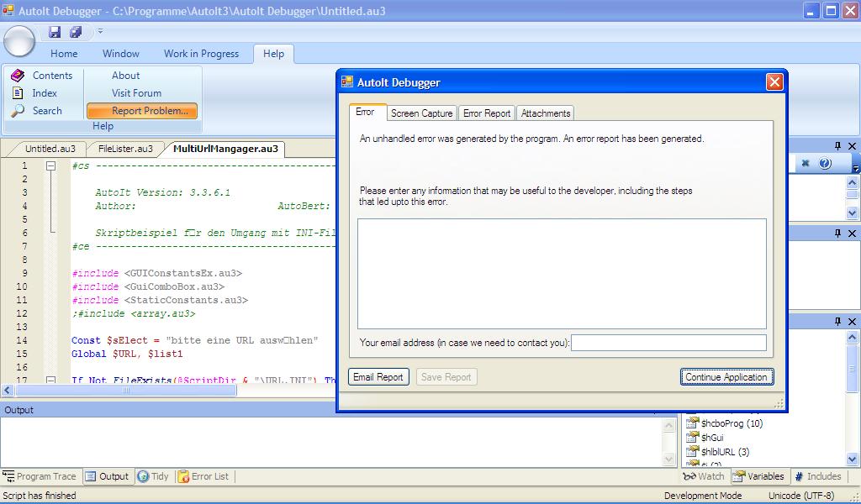
Task: Switch to the FileLister.au3 document tab
Action: tap(125, 149)
